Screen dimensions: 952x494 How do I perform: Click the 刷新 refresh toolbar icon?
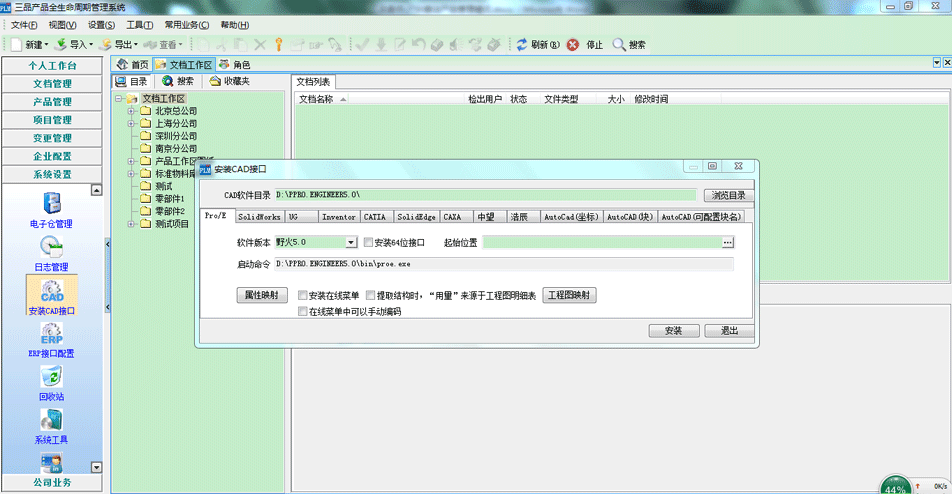coord(522,45)
